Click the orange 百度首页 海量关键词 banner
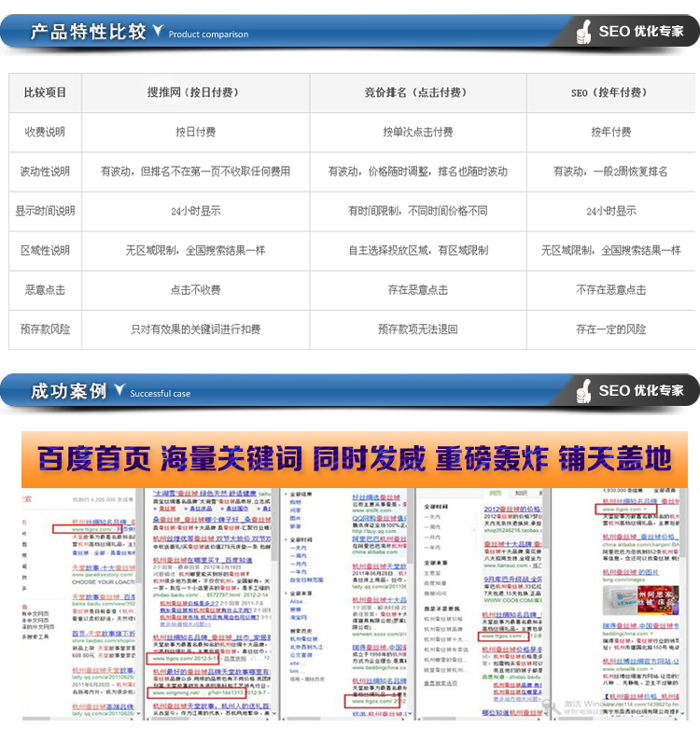 pos(355,459)
